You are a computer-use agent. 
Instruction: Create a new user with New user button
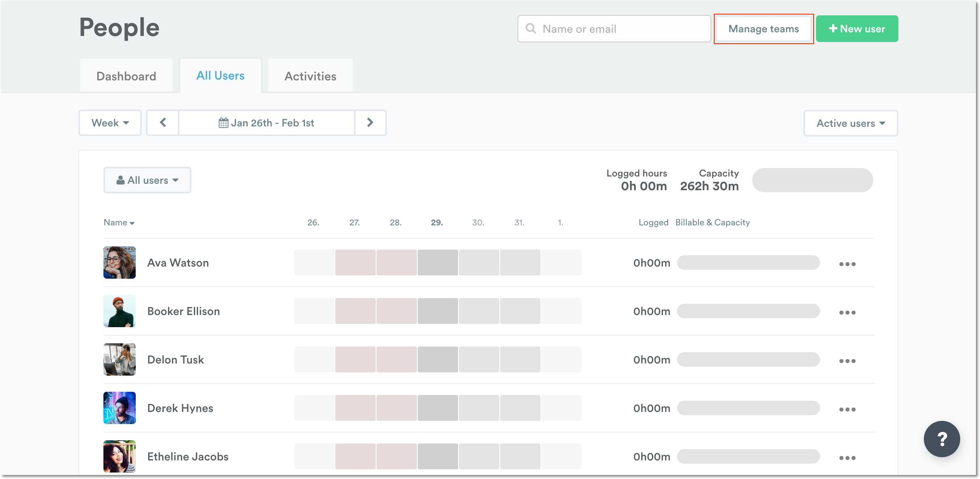point(857,29)
